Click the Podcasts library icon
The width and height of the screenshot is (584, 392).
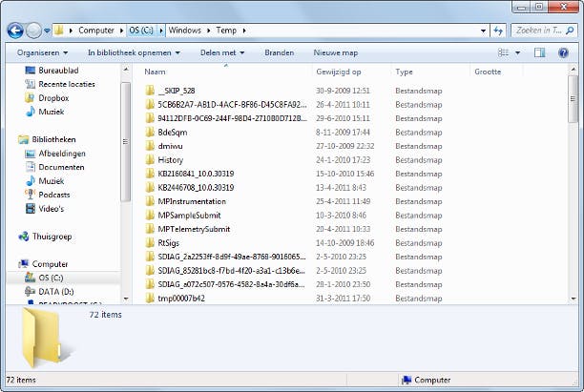31,195
